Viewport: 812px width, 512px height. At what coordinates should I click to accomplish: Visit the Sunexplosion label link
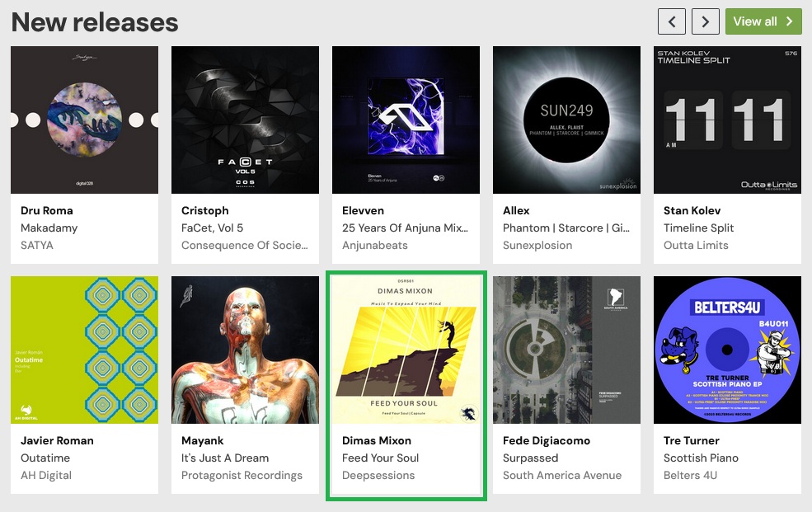point(537,246)
